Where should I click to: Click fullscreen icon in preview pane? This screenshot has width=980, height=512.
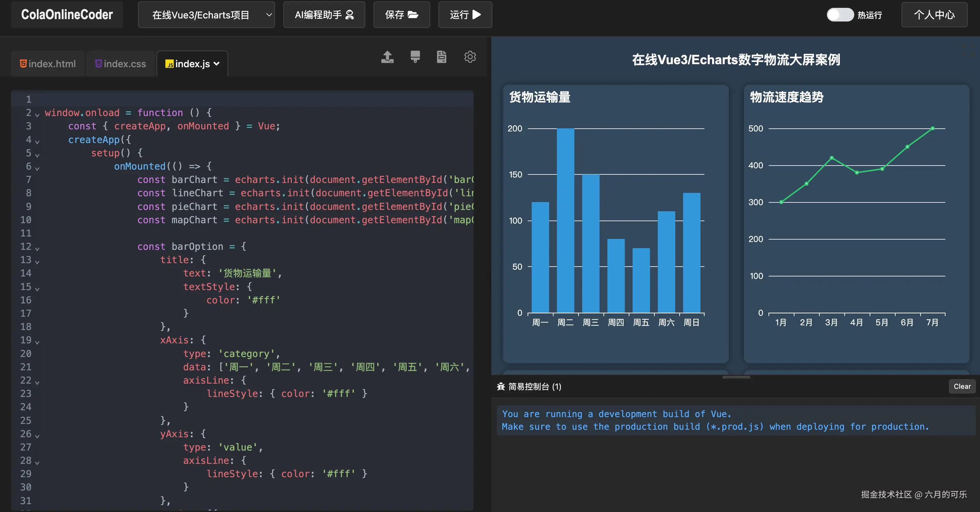pyautogui.click(x=968, y=50)
